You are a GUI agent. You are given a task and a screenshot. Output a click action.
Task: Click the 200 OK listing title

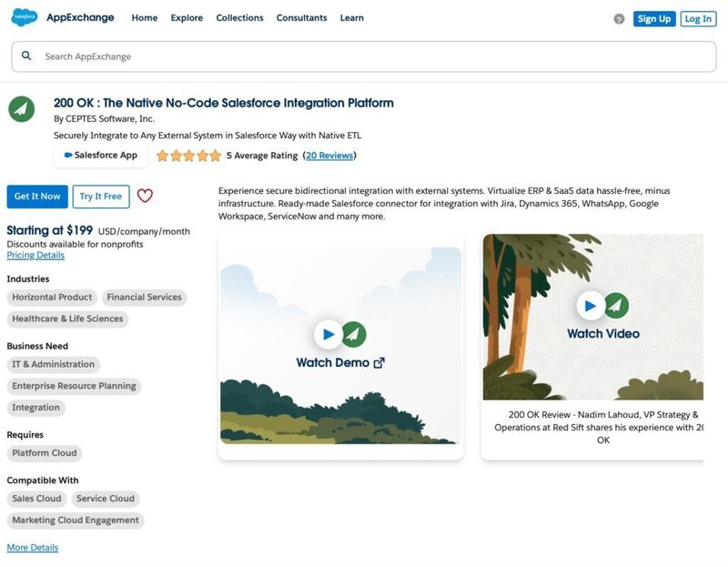pos(224,103)
